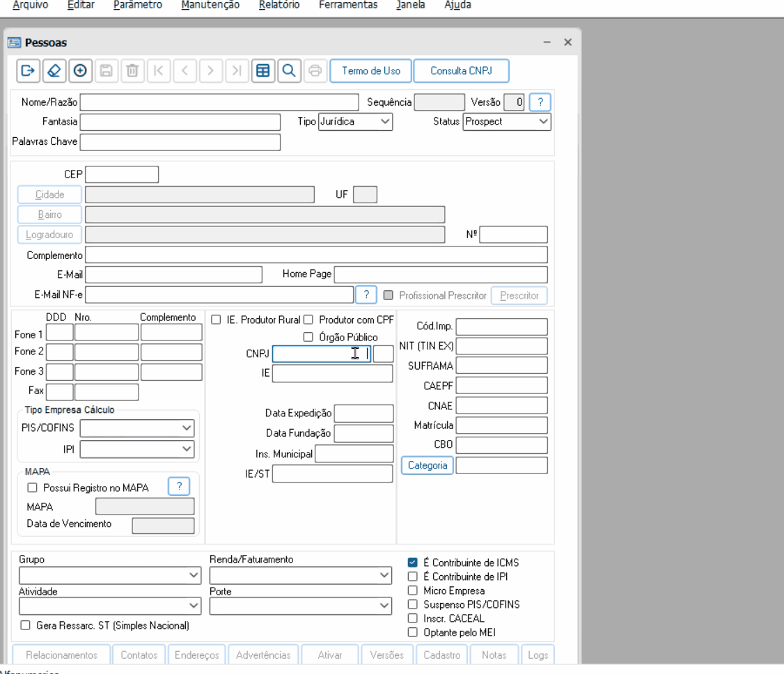Click the help icon beside Versão

[540, 102]
